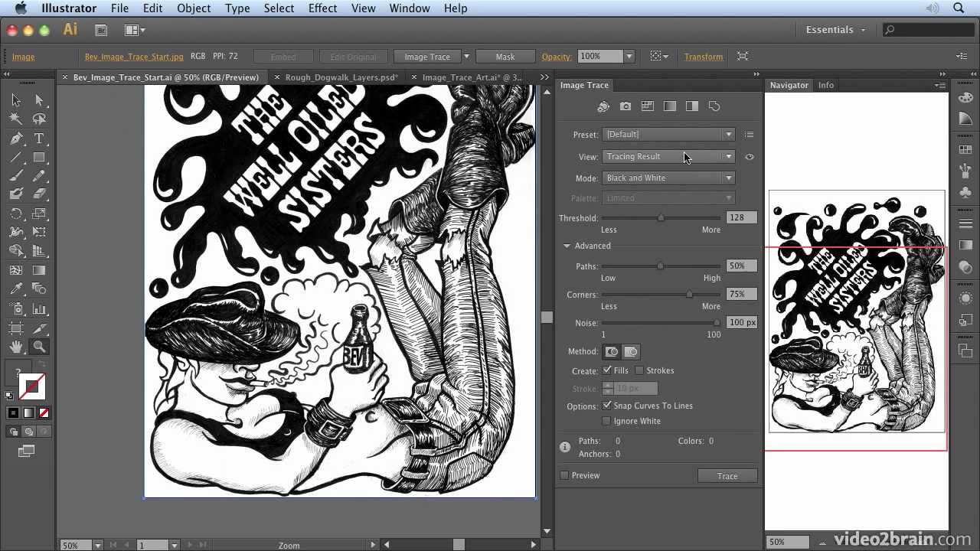Click the Embed button in the control bar

283,56
